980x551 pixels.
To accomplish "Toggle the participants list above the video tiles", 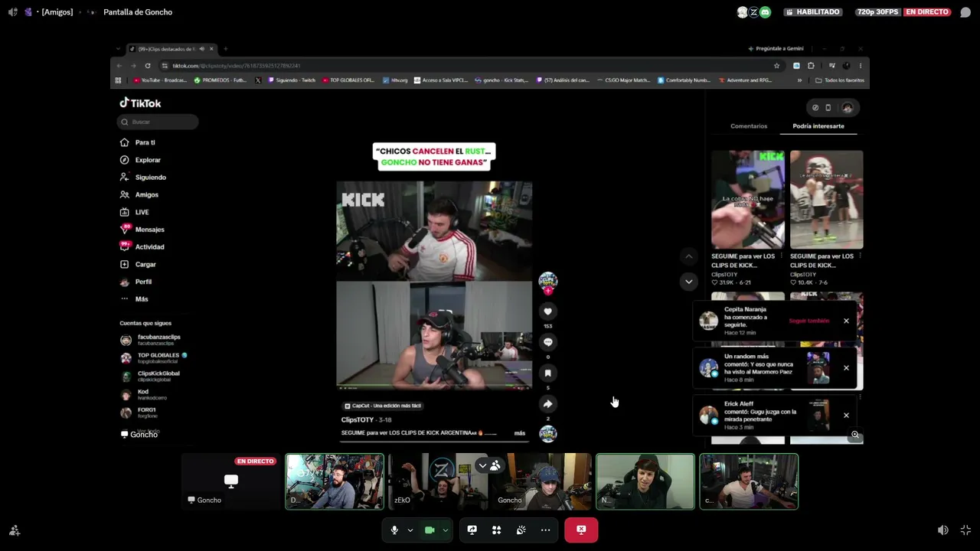I will (x=489, y=465).
